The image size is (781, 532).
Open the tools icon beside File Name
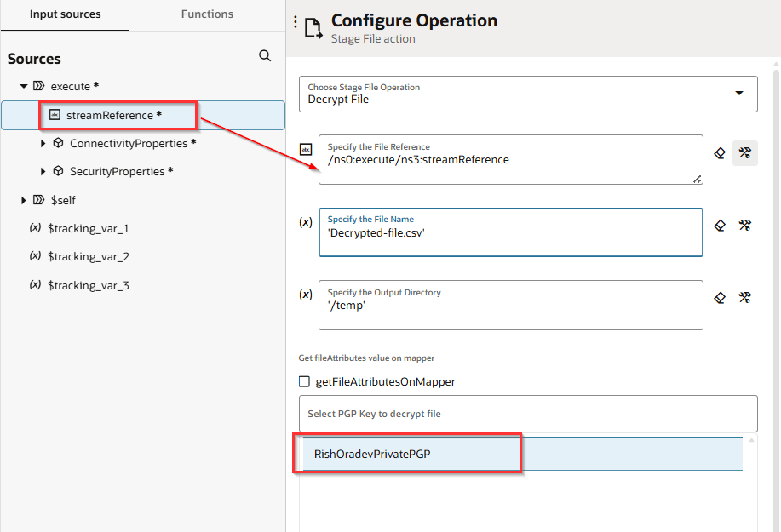click(745, 226)
